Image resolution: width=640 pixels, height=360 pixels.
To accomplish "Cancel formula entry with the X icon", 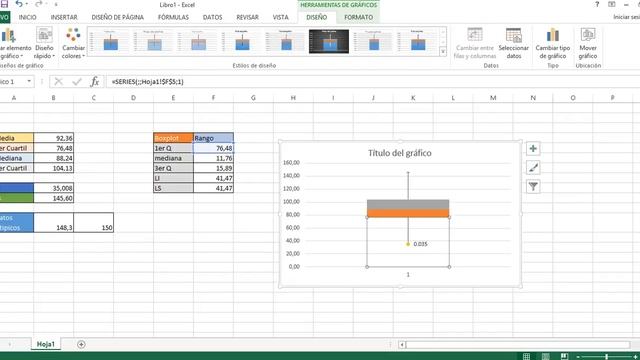I will (x=58, y=82).
